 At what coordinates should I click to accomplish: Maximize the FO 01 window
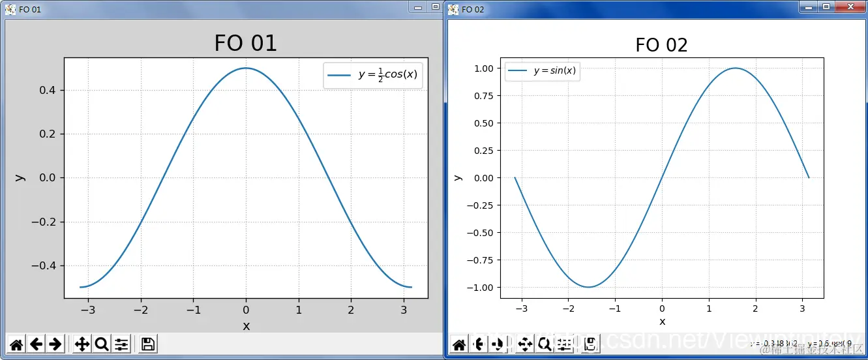(x=436, y=7)
